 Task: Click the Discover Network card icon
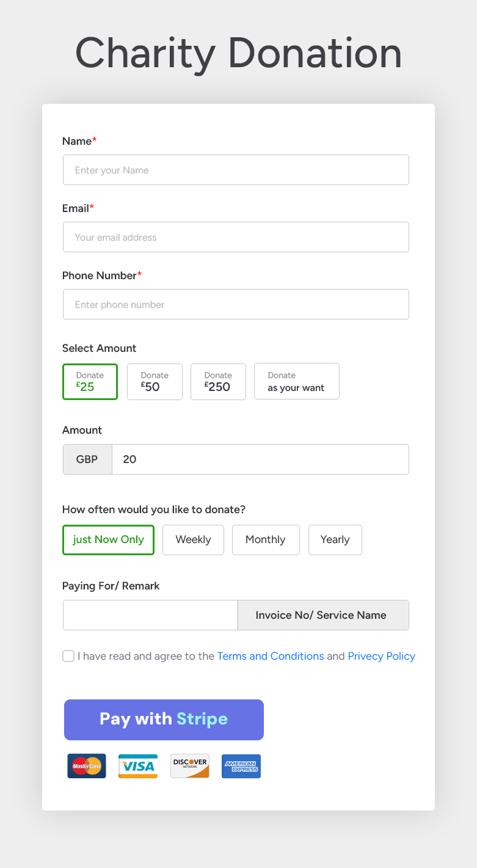click(x=190, y=766)
